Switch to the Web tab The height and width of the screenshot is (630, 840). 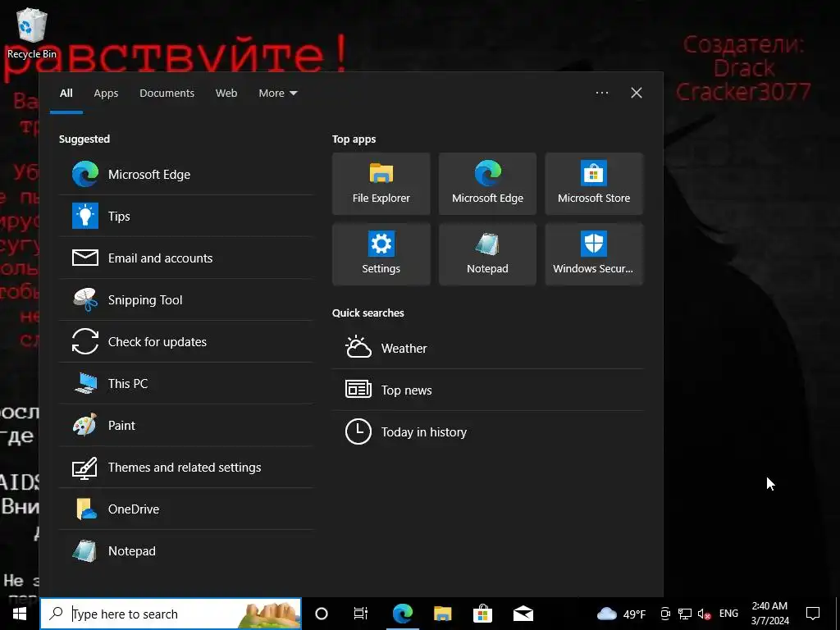tap(226, 94)
